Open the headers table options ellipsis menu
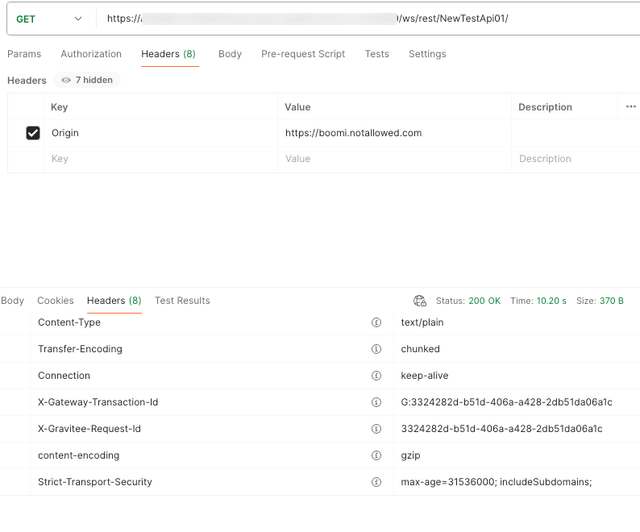Viewport: 640px width, 532px height. (x=630, y=107)
